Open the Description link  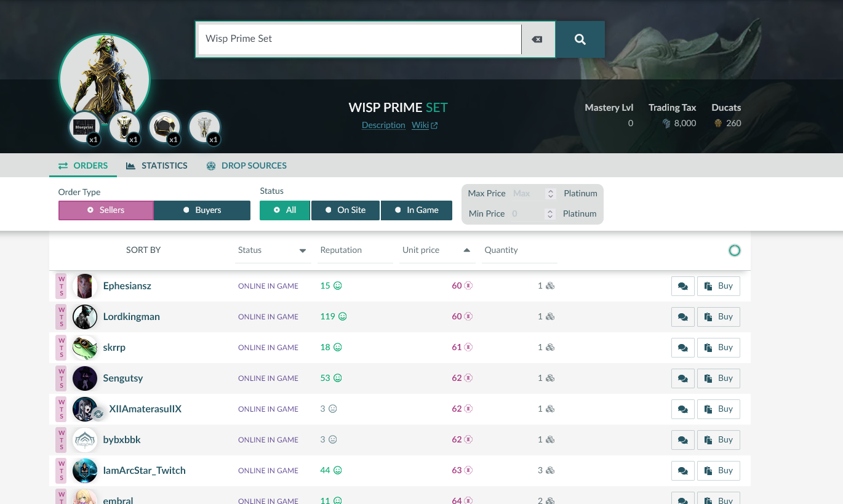point(383,126)
